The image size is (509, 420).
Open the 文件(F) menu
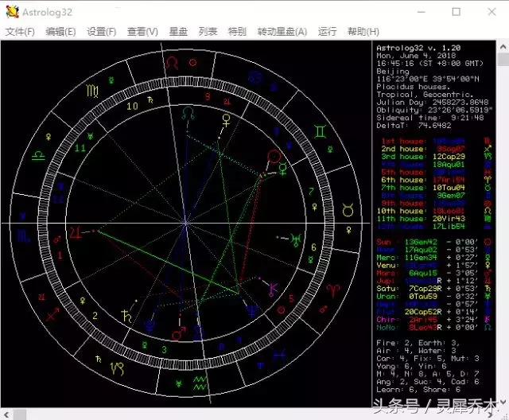pos(20,32)
